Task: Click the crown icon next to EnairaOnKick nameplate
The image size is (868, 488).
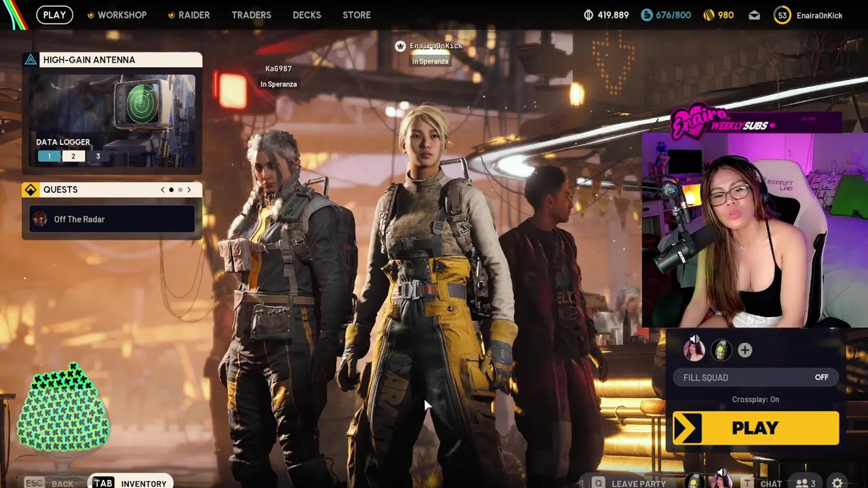Action: point(400,45)
